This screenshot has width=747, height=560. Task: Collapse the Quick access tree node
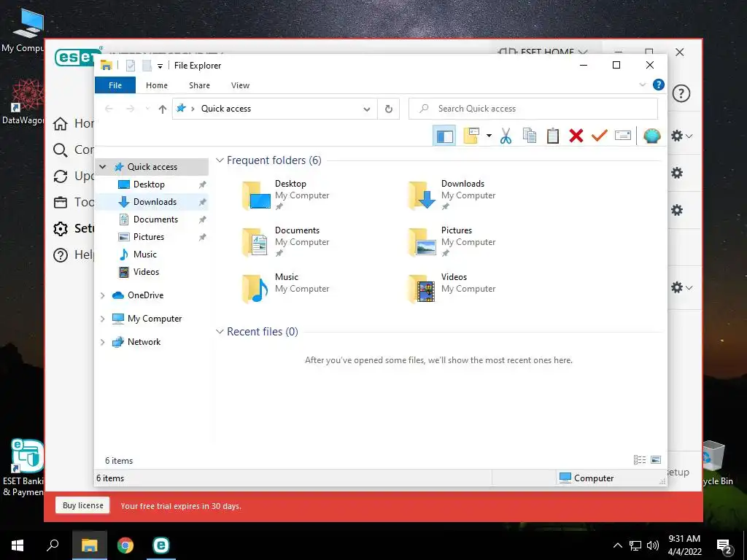(x=102, y=167)
